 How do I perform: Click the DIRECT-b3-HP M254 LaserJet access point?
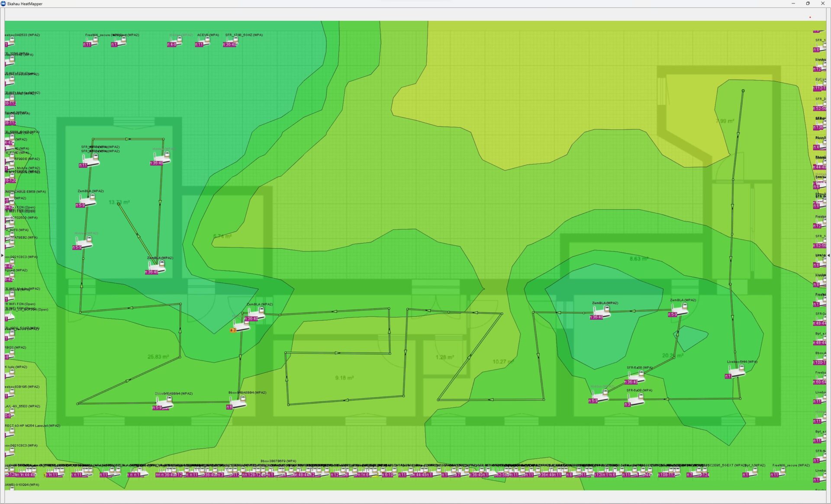pyautogui.click(x=10, y=433)
